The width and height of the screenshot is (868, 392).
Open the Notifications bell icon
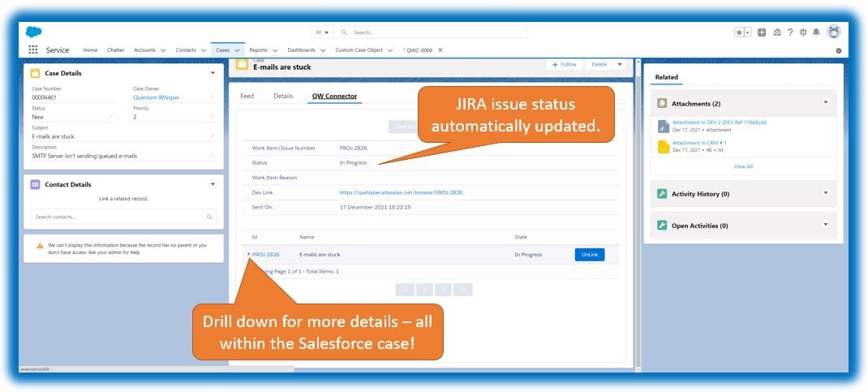[816, 32]
